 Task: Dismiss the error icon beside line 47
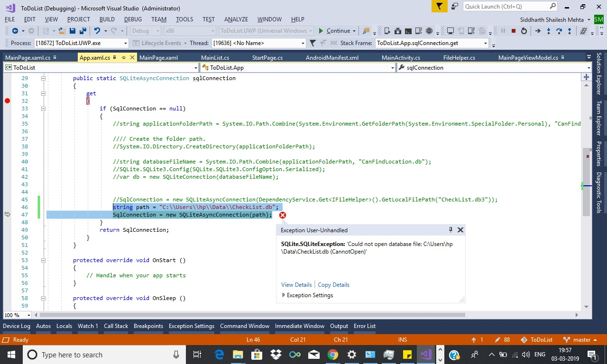tap(283, 215)
